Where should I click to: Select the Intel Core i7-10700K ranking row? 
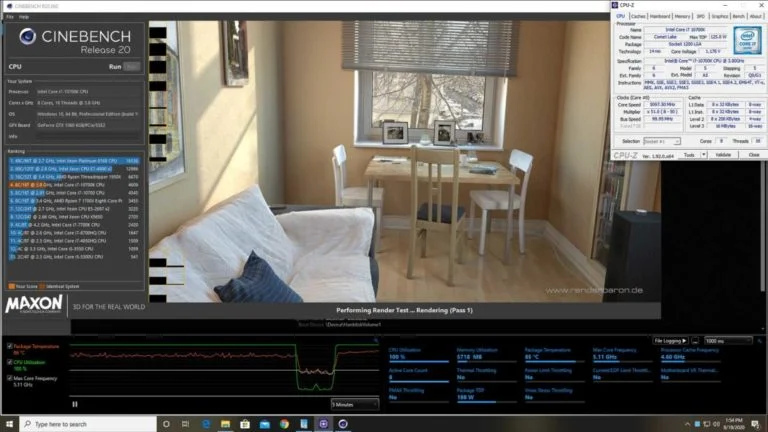click(73, 185)
